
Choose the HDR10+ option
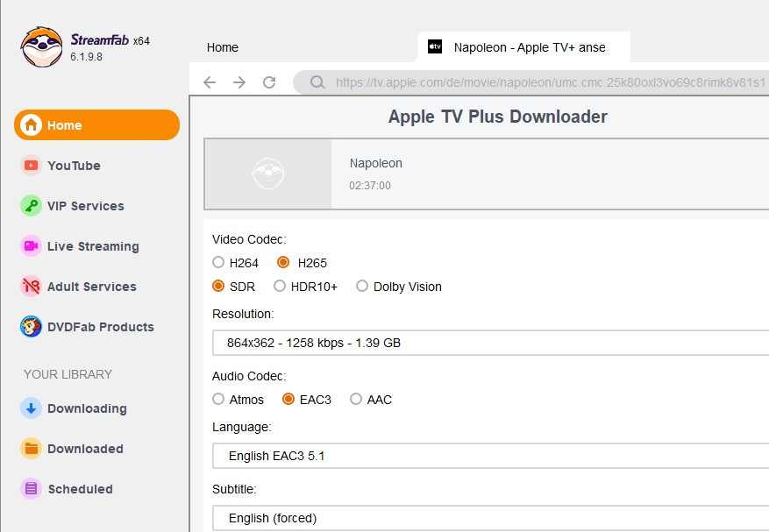pyautogui.click(x=280, y=287)
